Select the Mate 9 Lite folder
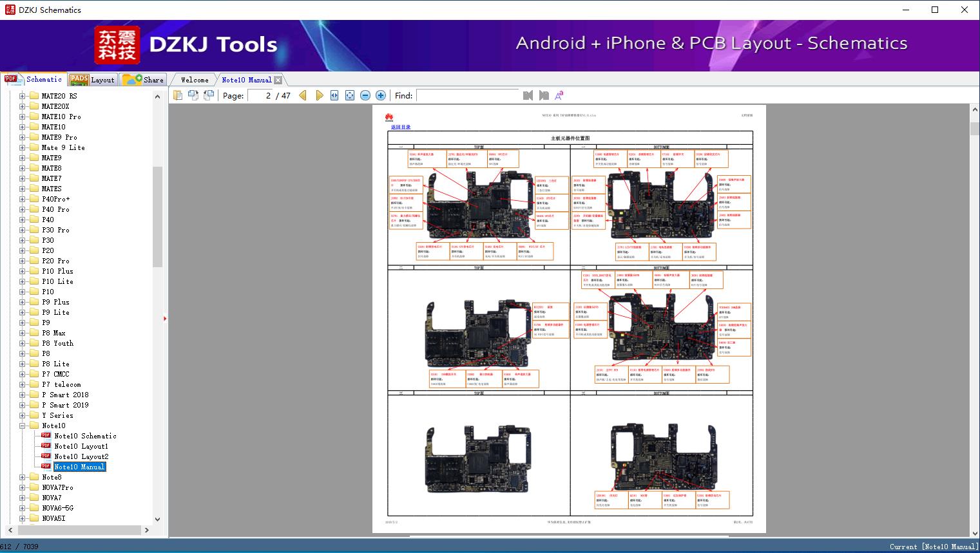Screen dimensions: 980x553 click(x=63, y=147)
